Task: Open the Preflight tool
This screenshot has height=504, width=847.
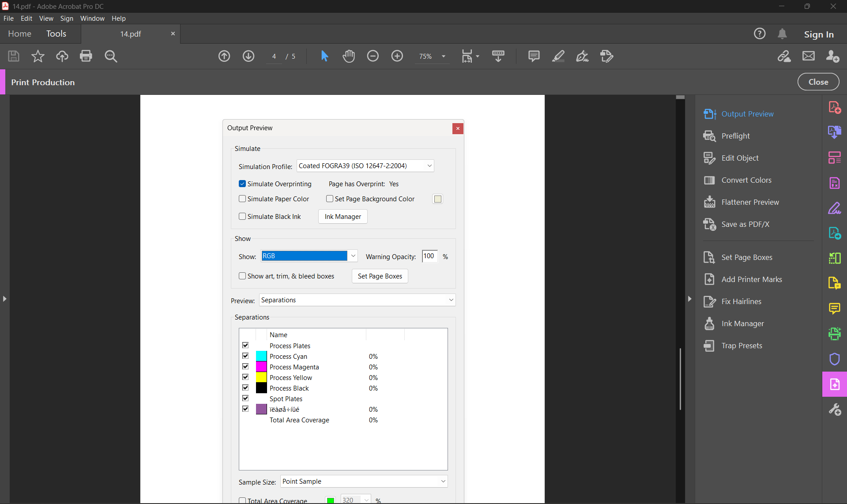Action: point(735,136)
